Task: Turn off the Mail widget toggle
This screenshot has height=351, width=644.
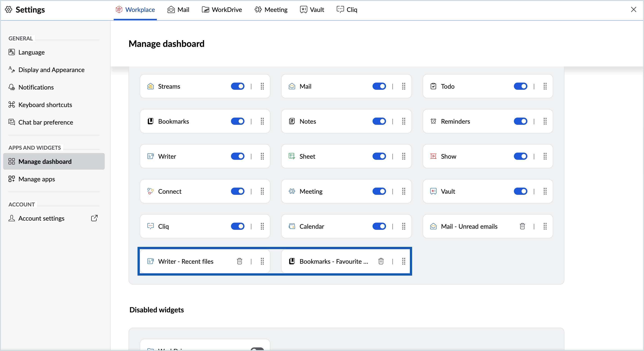Action: click(379, 86)
